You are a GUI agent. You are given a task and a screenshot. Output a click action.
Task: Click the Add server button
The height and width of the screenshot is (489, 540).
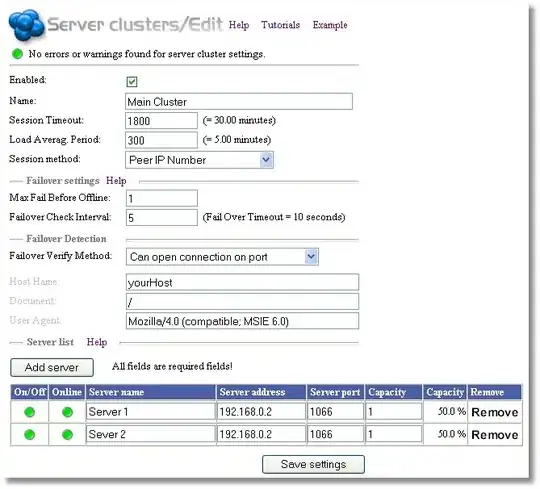pos(52,367)
